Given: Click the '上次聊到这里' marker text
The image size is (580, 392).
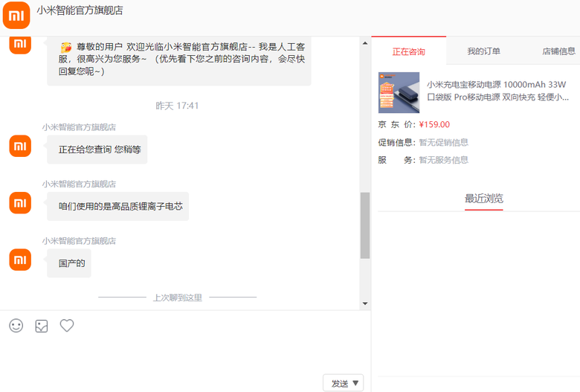Looking at the screenshot, I should [x=178, y=298].
